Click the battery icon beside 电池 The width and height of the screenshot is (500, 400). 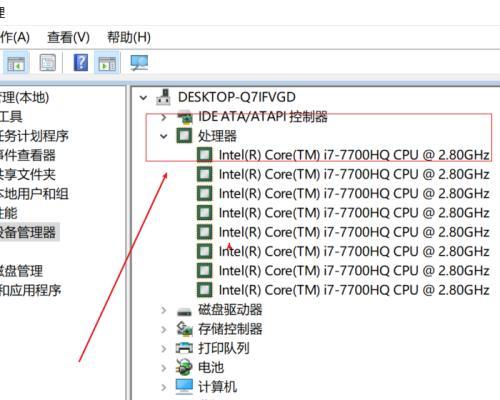point(184,367)
